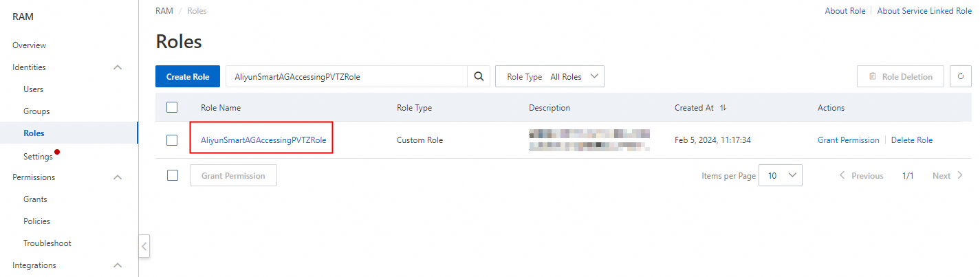This screenshot has height=277, width=980.
Task: Click the Delete Role action link
Action: coord(911,140)
